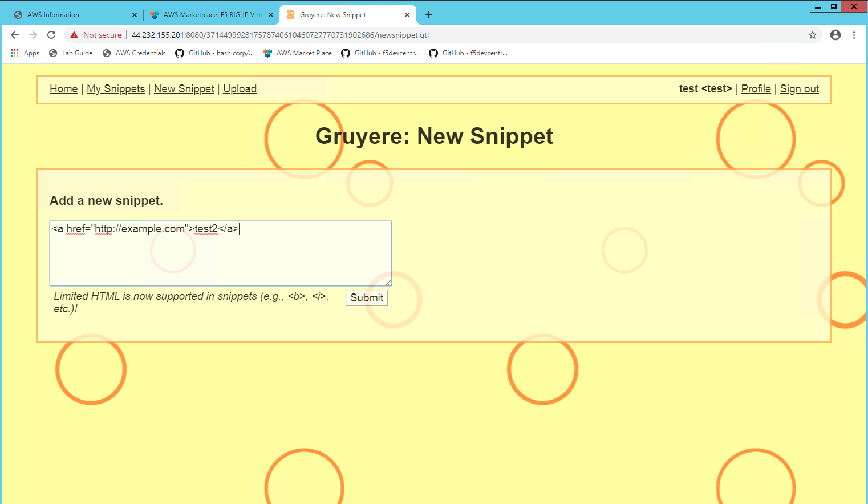Viewport: 868px width, 504px height.
Task: Open the Chrome profile avatar icon
Action: (x=835, y=35)
